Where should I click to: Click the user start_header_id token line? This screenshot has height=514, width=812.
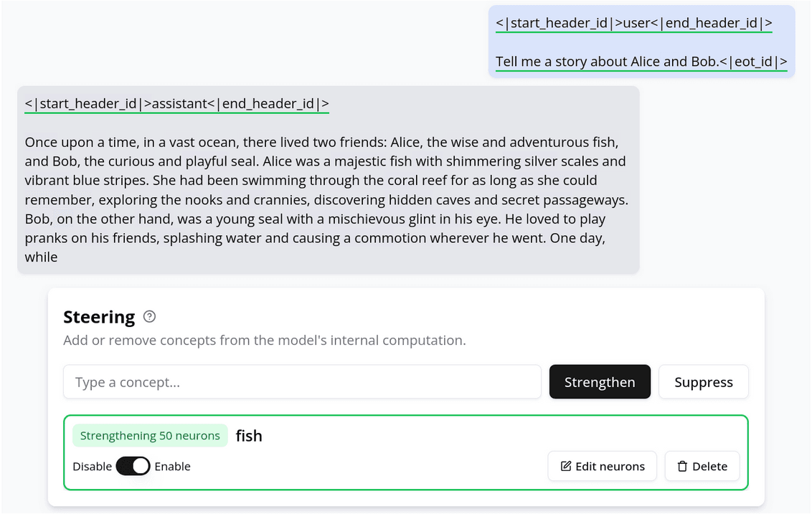pyautogui.click(x=634, y=23)
